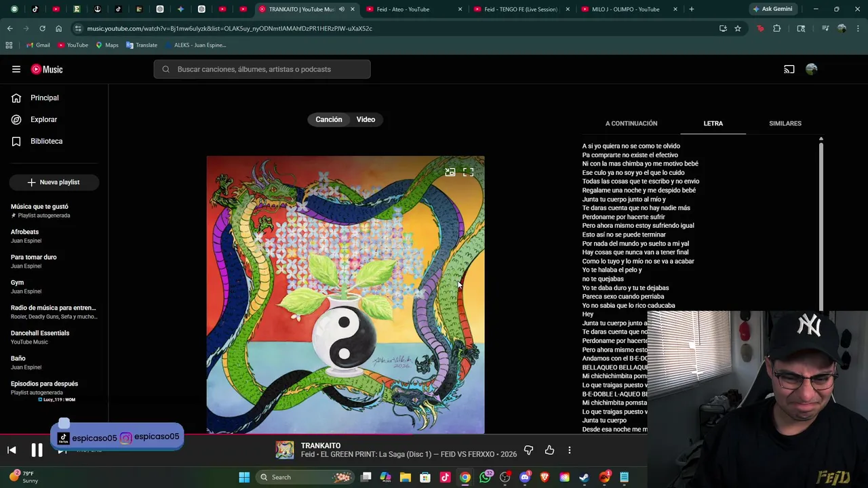
Task: Go back in browser history
Action: click(9, 28)
